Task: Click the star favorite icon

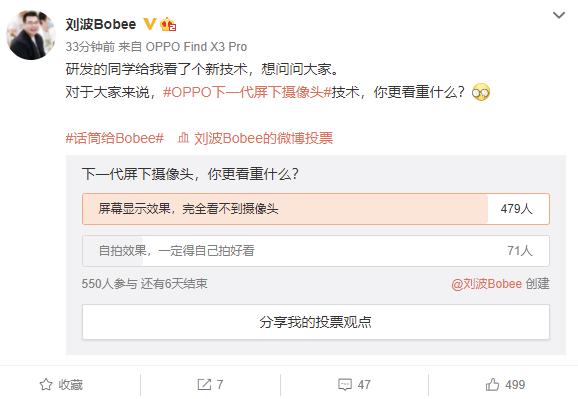Action: click(x=46, y=385)
